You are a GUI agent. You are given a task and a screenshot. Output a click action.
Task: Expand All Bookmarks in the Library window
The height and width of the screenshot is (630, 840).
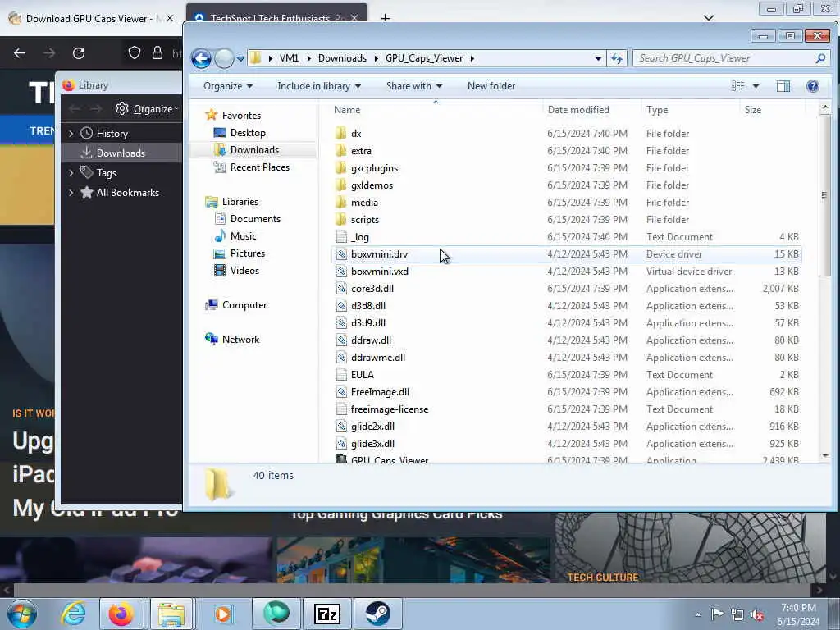click(x=71, y=192)
